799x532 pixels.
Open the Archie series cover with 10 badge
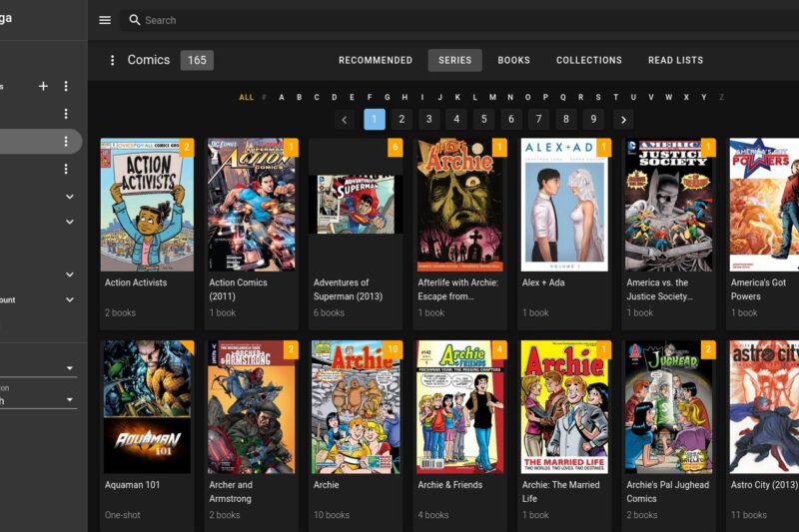click(356, 407)
